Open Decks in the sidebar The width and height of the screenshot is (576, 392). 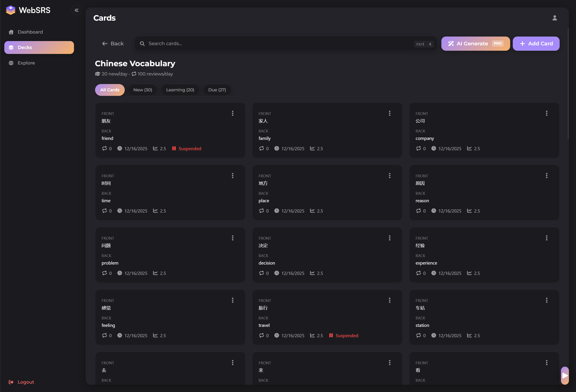pyautogui.click(x=39, y=47)
